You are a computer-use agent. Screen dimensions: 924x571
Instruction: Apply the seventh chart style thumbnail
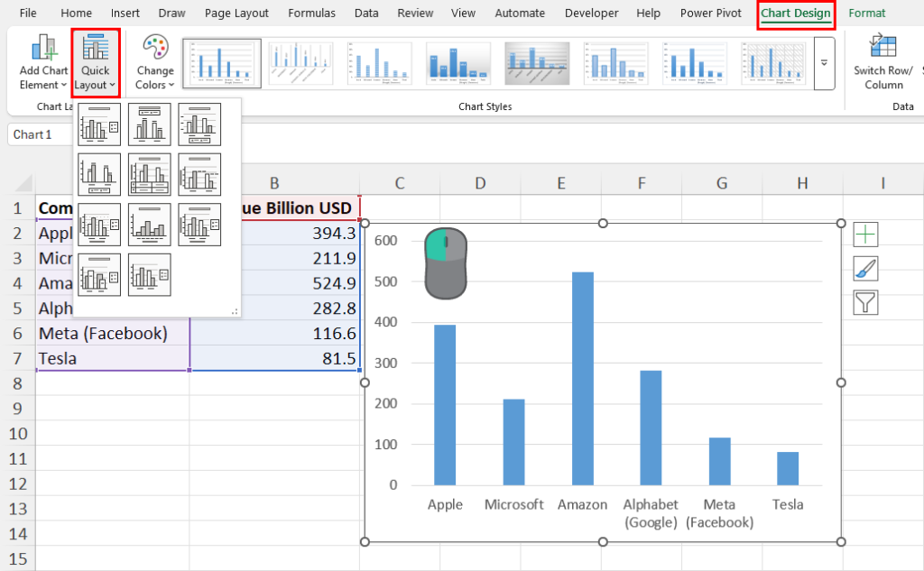click(x=694, y=63)
